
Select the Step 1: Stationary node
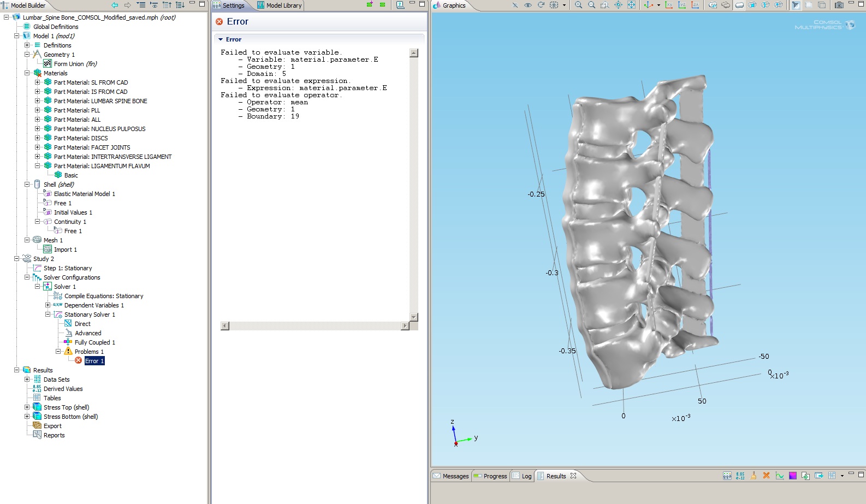(68, 268)
